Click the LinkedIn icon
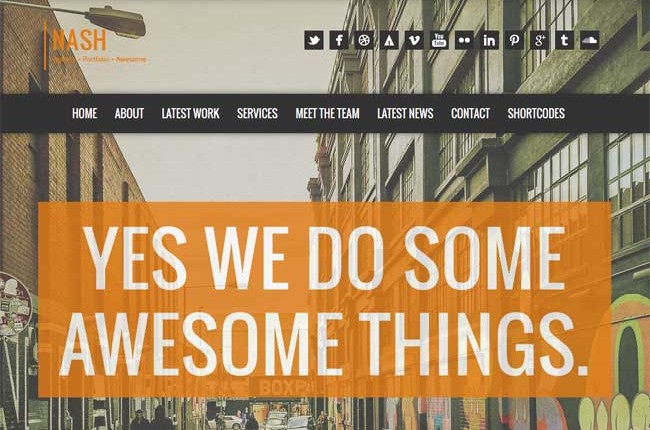The width and height of the screenshot is (650, 430). (489, 40)
